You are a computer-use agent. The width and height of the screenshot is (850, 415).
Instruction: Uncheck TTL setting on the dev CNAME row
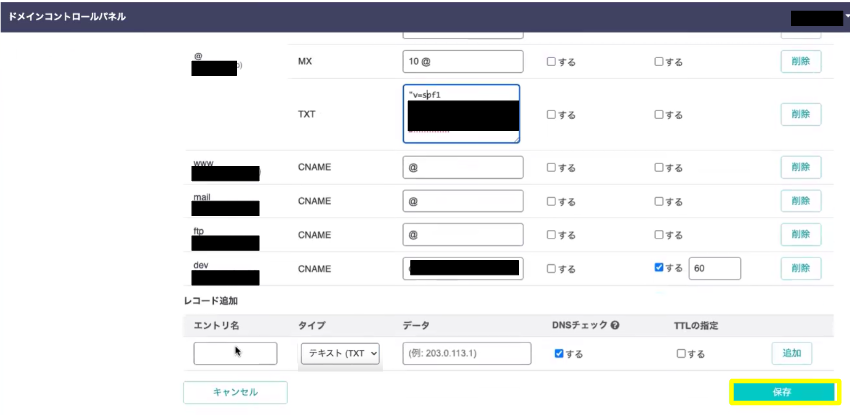click(660, 268)
